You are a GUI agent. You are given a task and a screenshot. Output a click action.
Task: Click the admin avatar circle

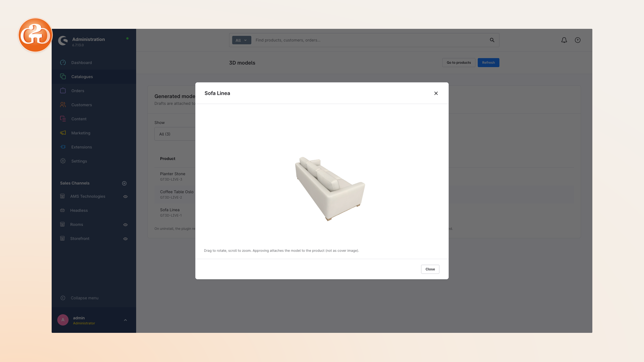pyautogui.click(x=63, y=320)
